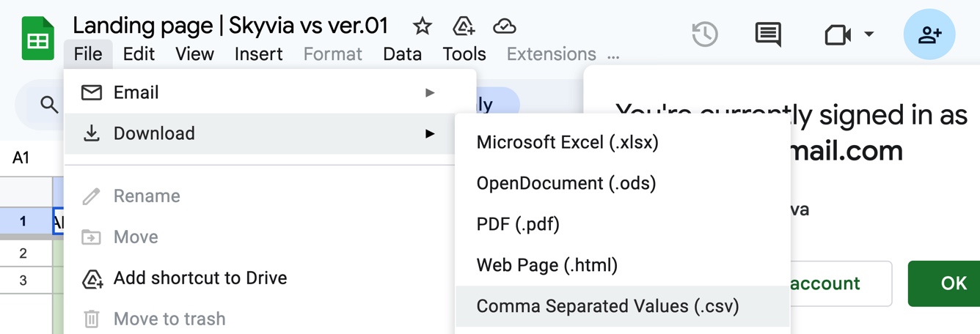Download as Comma Separated Values (.csv)
This screenshot has height=334, width=980.
(x=623, y=306)
